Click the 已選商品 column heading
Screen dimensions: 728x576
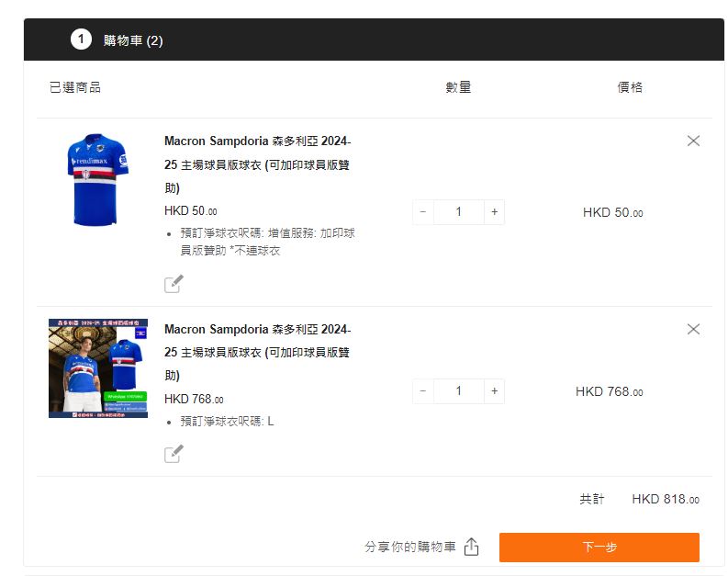point(75,87)
